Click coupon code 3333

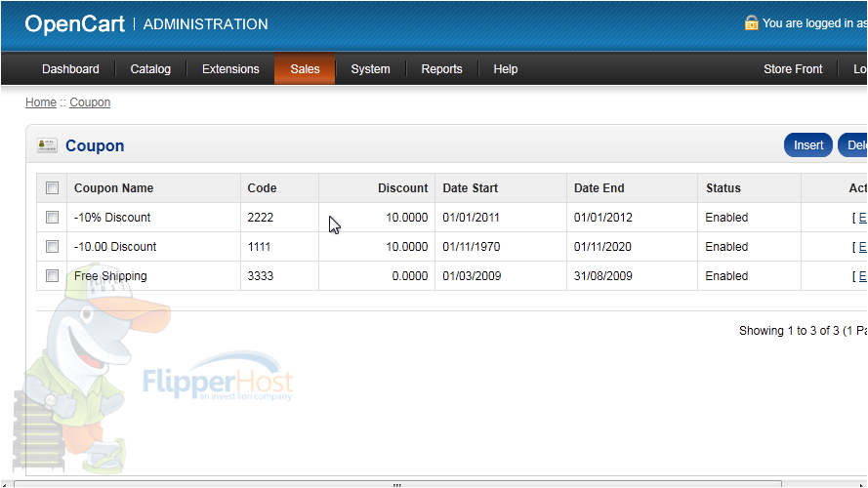(x=260, y=276)
